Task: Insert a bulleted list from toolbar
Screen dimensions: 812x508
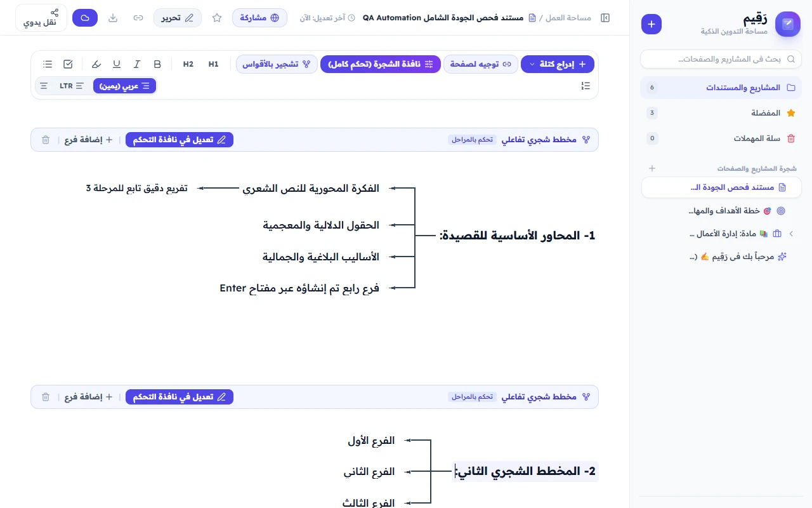Action: pos(48,64)
